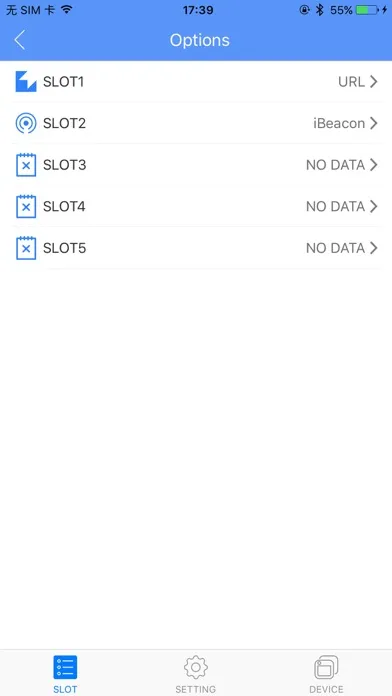The height and width of the screenshot is (696, 392).
Task: Tap the back arrow in header
Action: (20, 40)
